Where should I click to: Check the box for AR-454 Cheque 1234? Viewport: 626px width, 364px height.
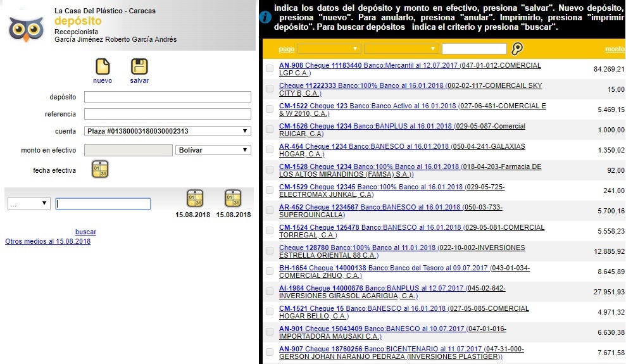tap(270, 149)
